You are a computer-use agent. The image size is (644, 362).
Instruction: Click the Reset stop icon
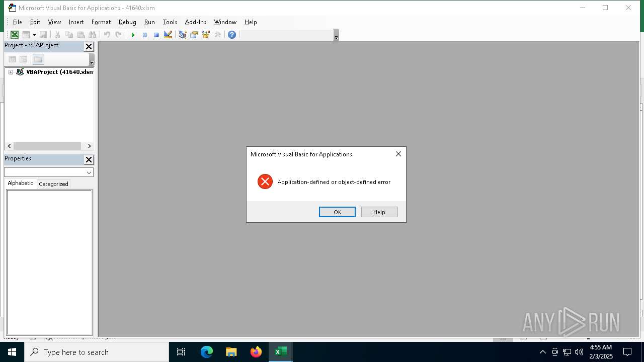coord(156,35)
